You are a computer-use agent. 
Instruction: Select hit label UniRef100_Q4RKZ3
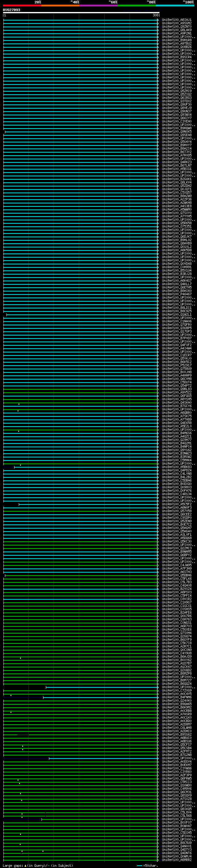(177, 162)
